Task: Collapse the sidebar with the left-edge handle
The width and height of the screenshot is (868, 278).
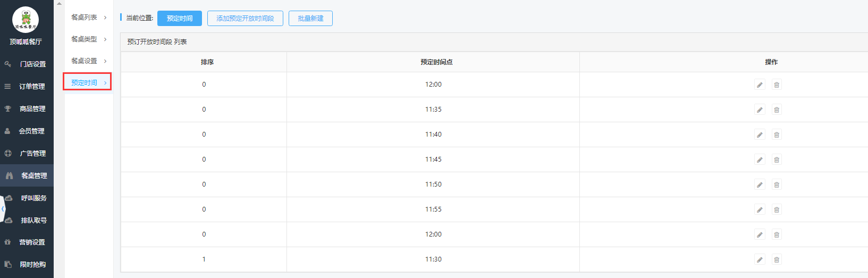Action: (3, 209)
